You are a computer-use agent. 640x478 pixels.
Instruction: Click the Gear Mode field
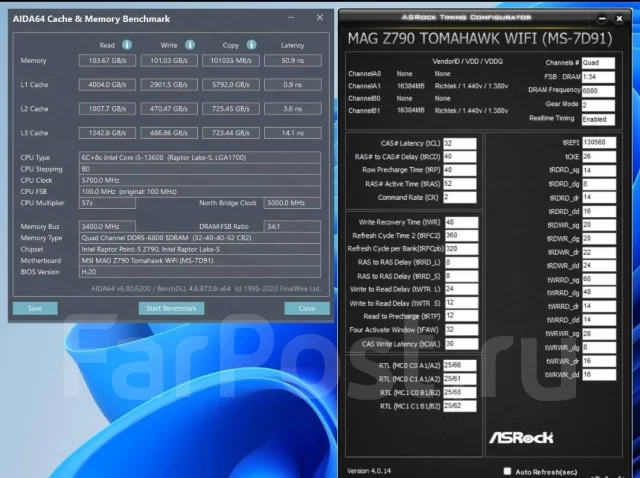click(x=598, y=105)
